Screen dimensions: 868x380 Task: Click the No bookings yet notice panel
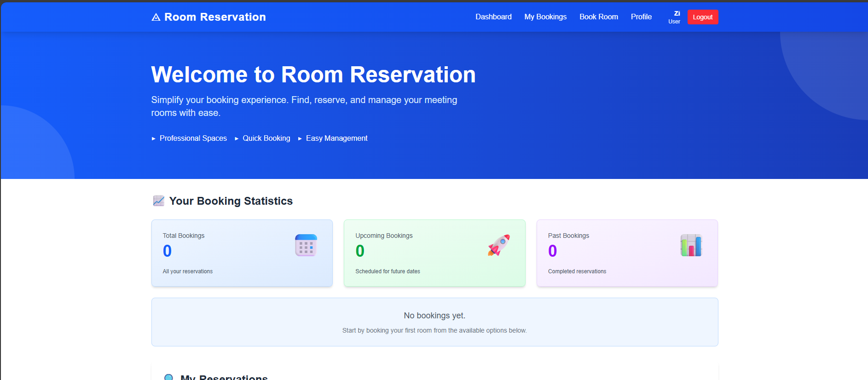[434, 322]
